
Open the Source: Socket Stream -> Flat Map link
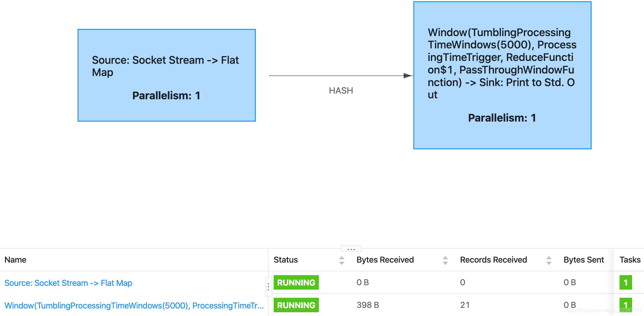[x=68, y=283]
